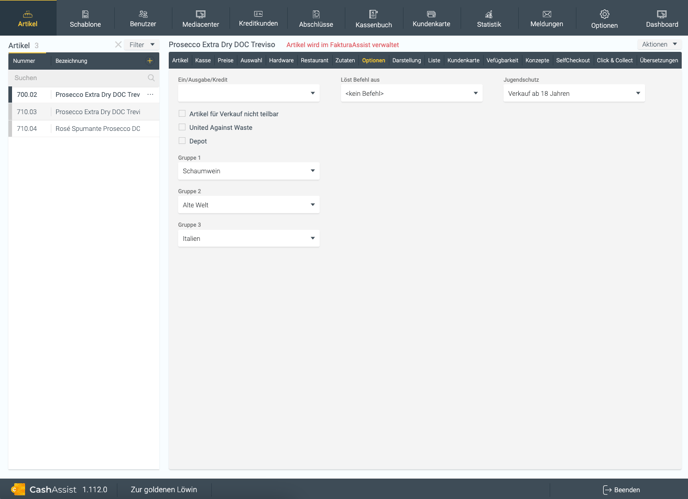Toggle Artikel für Verkauf nicht teilbar

182,114
